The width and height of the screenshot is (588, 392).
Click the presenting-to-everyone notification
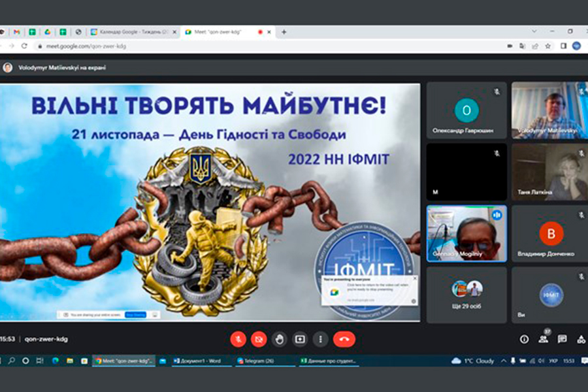coord(370,291)
